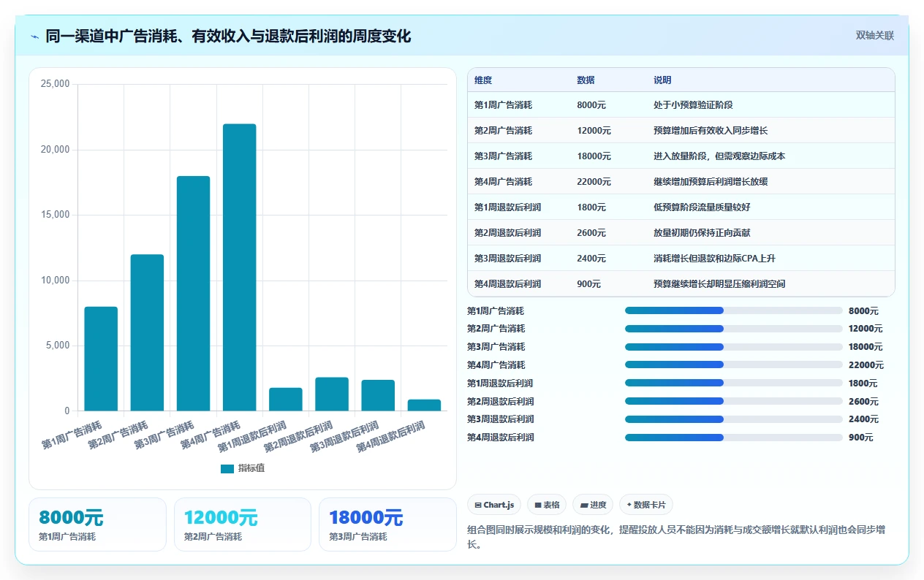Click the 第4周广告消耗 bar in chart
This screenshot has width=924, height=580.
(240, 267)
